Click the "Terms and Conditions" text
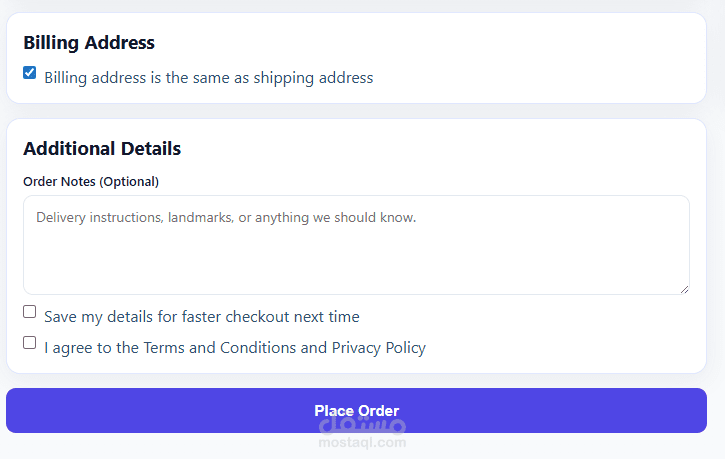The image size is (725, 459). tap(220, 348)
